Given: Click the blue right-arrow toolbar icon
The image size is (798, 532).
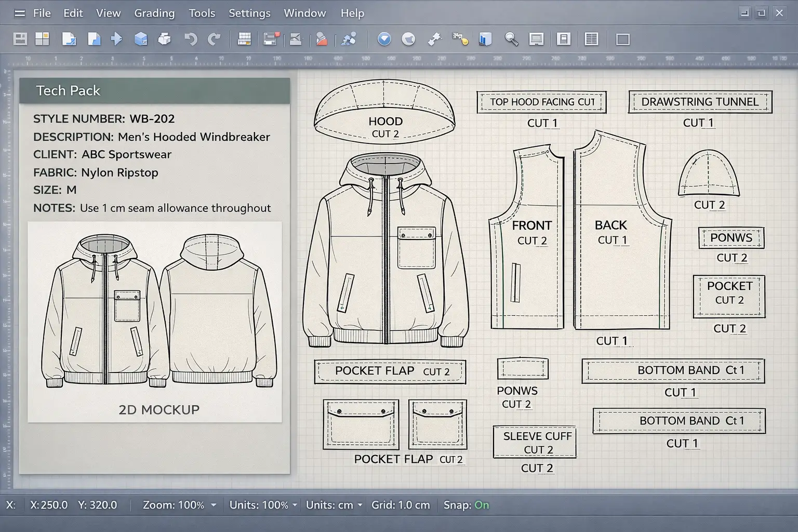Looking at the screenshot, I should click(116, 39).
